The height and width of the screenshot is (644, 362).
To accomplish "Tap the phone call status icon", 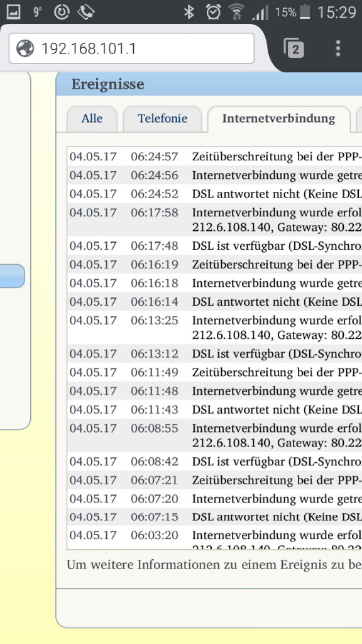I will [x=85, y=12].
